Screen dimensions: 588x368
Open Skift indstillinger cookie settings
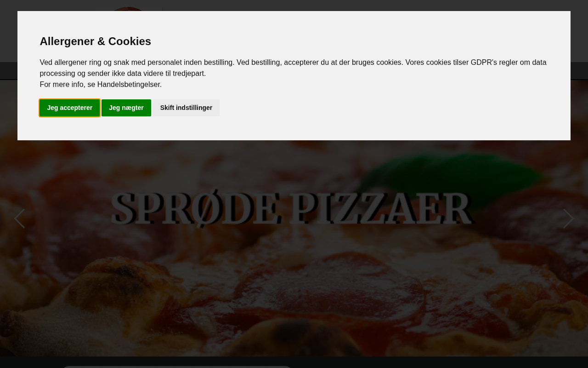point(186,108)
